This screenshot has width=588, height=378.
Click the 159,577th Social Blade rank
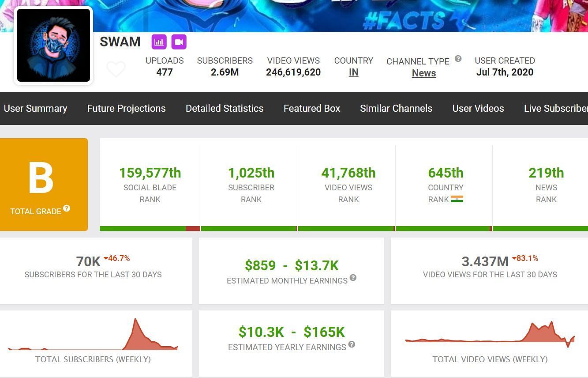pyautogui.click(x=150, y=173)
